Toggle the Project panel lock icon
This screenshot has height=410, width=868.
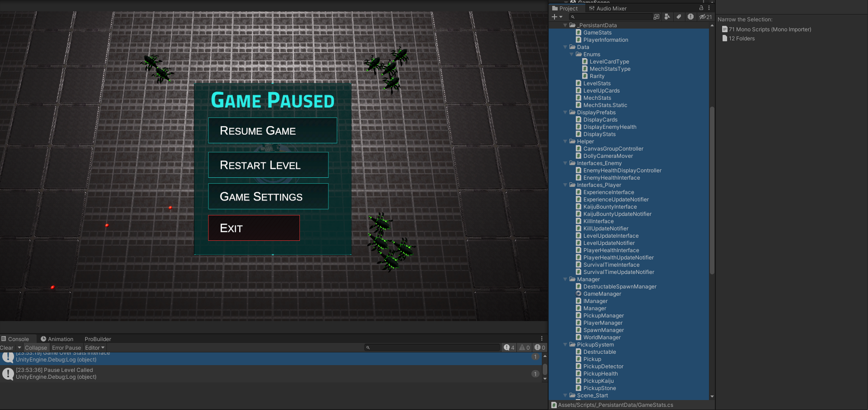[x=701, y=8]
